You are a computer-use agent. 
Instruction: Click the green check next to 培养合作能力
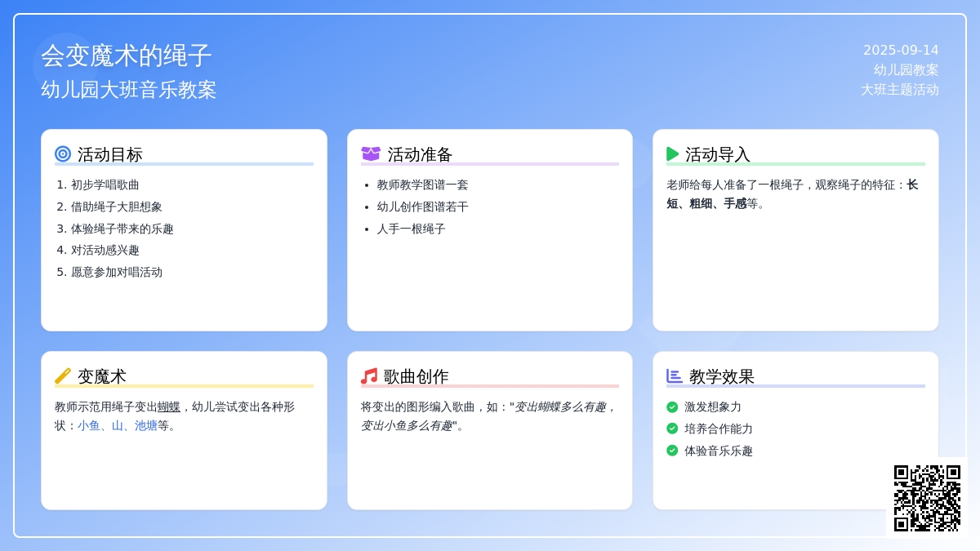[672, 429]
